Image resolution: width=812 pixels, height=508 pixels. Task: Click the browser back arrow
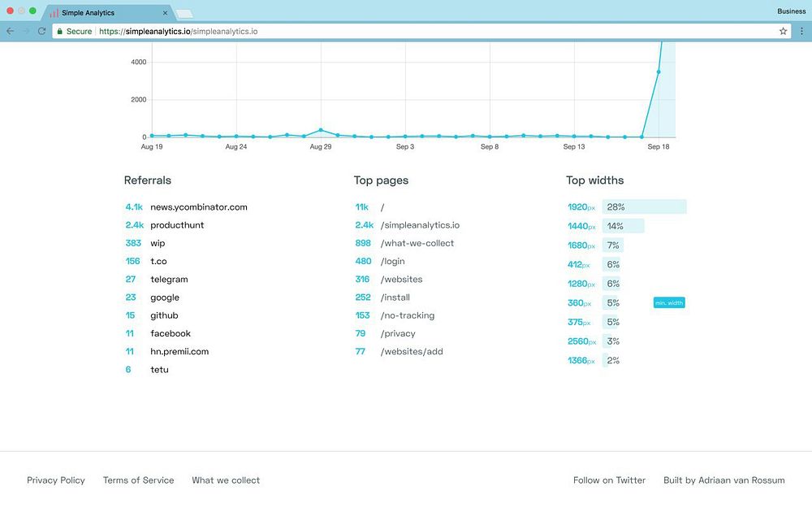11,31
